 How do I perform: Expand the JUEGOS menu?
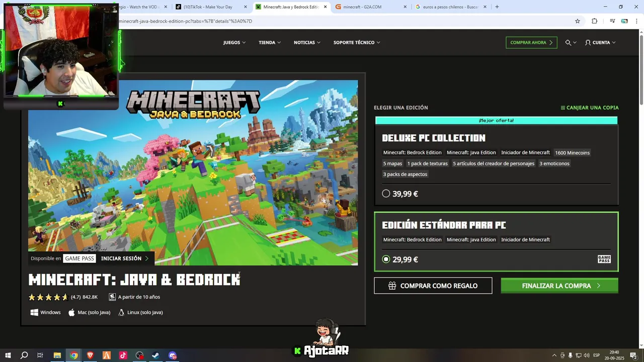[x=234, y=43]
